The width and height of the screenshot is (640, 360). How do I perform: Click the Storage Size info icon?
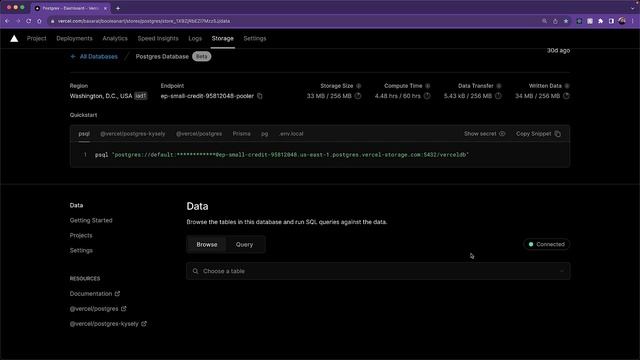(x=359, y=86)
